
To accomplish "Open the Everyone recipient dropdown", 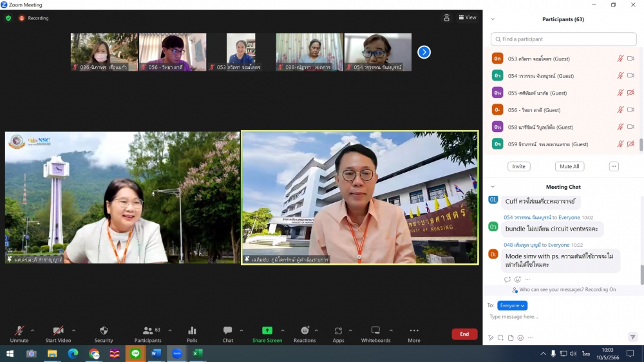I will pyautogui.click(x=512, y=305).
